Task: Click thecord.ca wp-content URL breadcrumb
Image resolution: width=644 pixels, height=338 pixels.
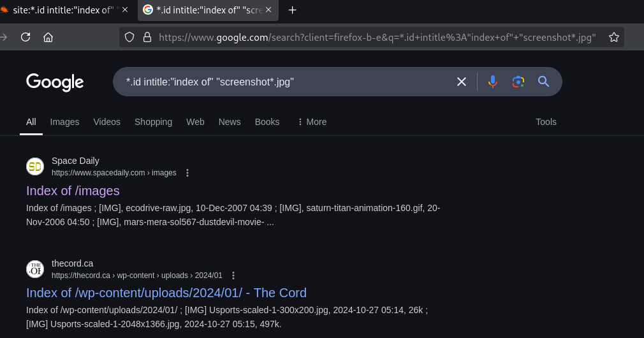Action: [x=136, y=276]
